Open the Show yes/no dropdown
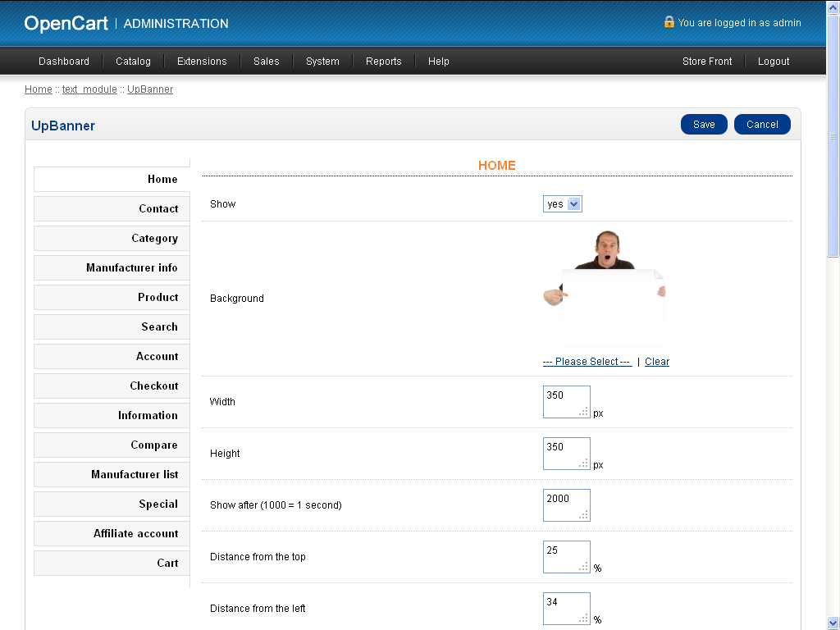This screenshot has width=840, height=630. click(563, 204)
